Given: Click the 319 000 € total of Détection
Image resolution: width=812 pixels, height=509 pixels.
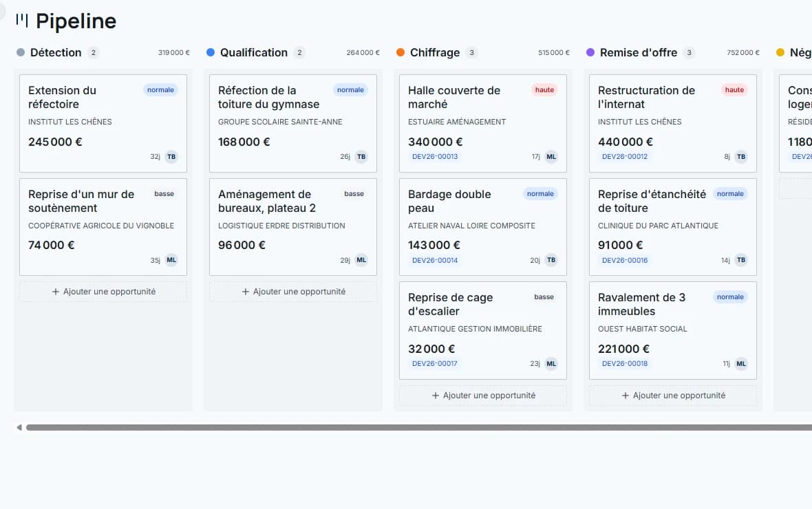Looking at the screenshot, I should click(174, 52).
